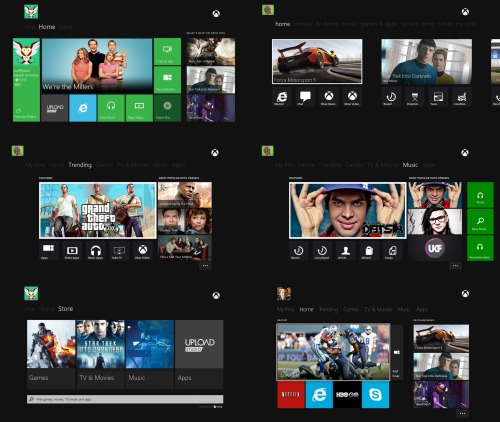Open the director's chair Showtimes icon

[x=415, y=97]
